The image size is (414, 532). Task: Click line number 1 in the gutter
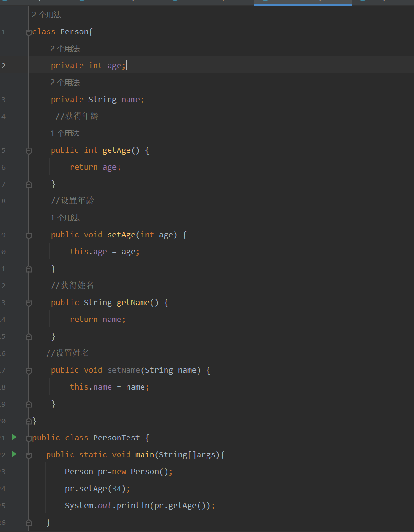coord(3,32)
